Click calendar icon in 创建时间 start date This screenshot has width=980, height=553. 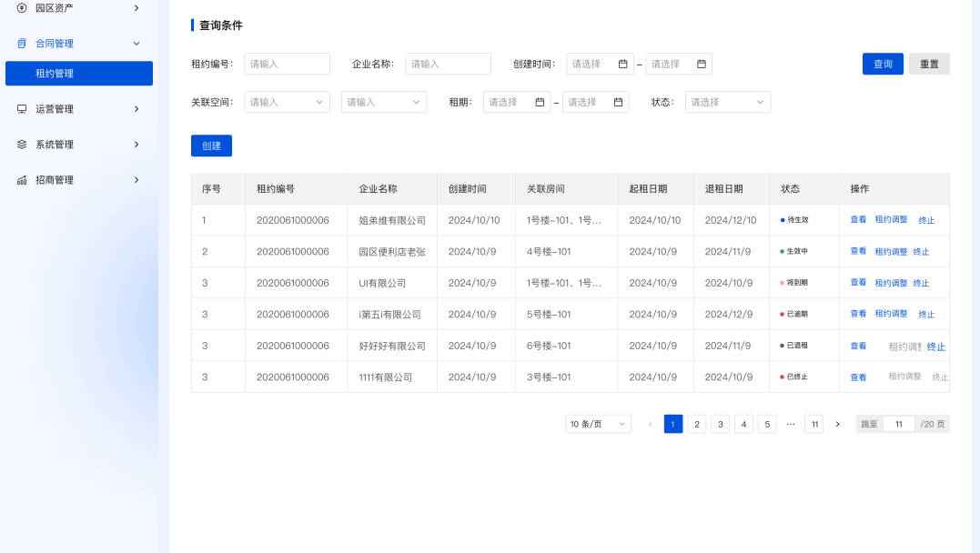[622, 64]
